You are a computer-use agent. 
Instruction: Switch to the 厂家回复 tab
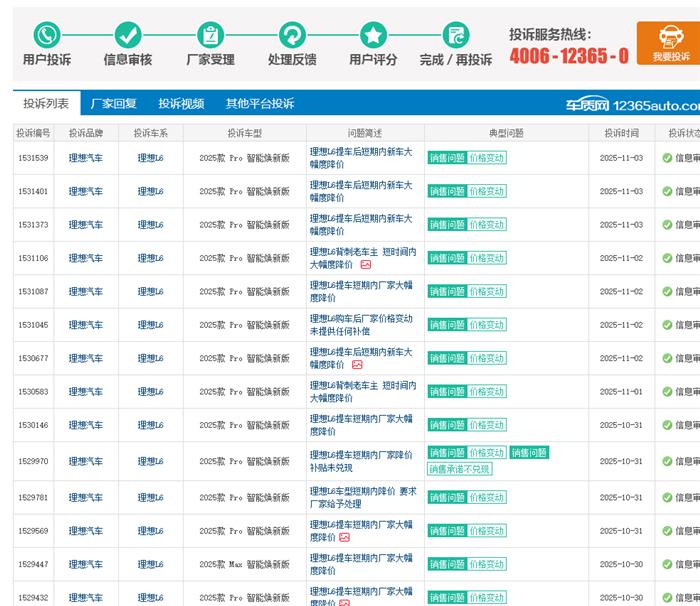pos(113,103)
